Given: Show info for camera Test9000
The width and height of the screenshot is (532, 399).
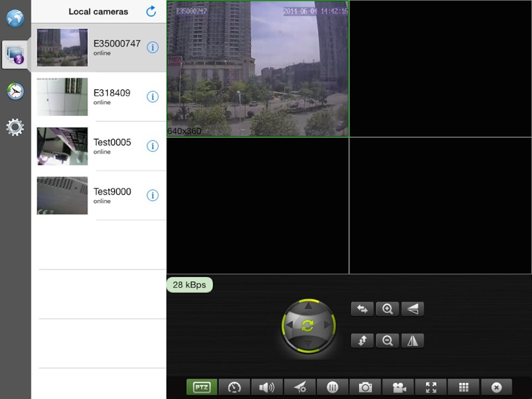Looking at the screenshot, I should (153, 195).
